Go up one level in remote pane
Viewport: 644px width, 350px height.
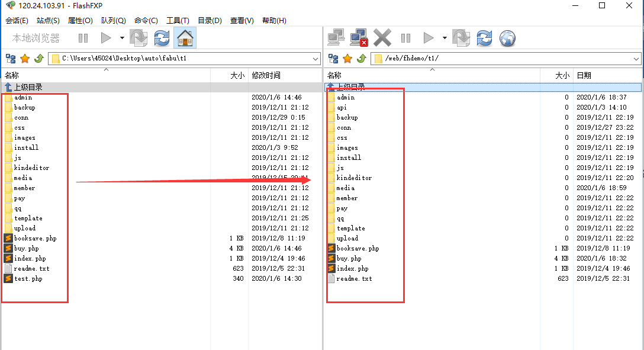pyautogui.click(x=362, y=59)
